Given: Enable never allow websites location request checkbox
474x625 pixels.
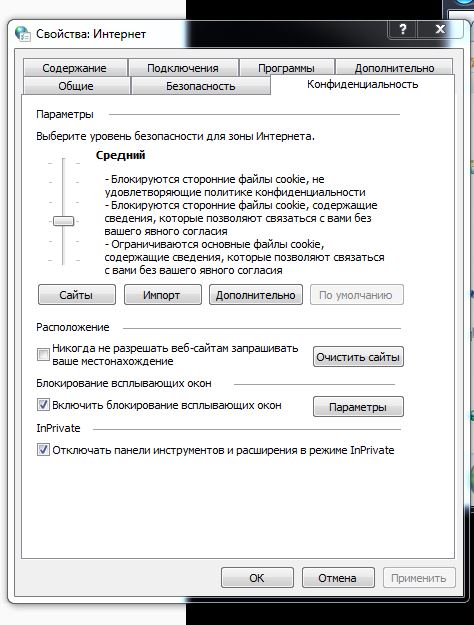Looking at the screenshot, I should click(43, 354).
